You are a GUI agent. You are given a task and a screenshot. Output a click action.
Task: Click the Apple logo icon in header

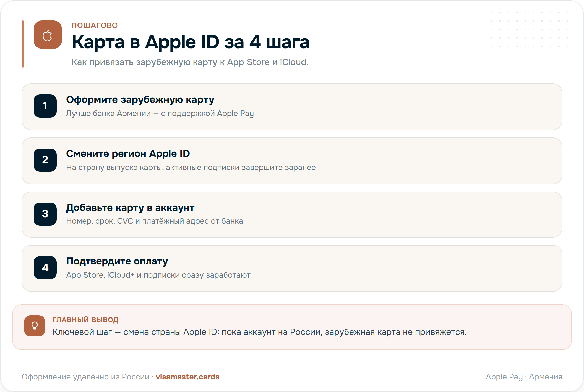click(48, 35)
